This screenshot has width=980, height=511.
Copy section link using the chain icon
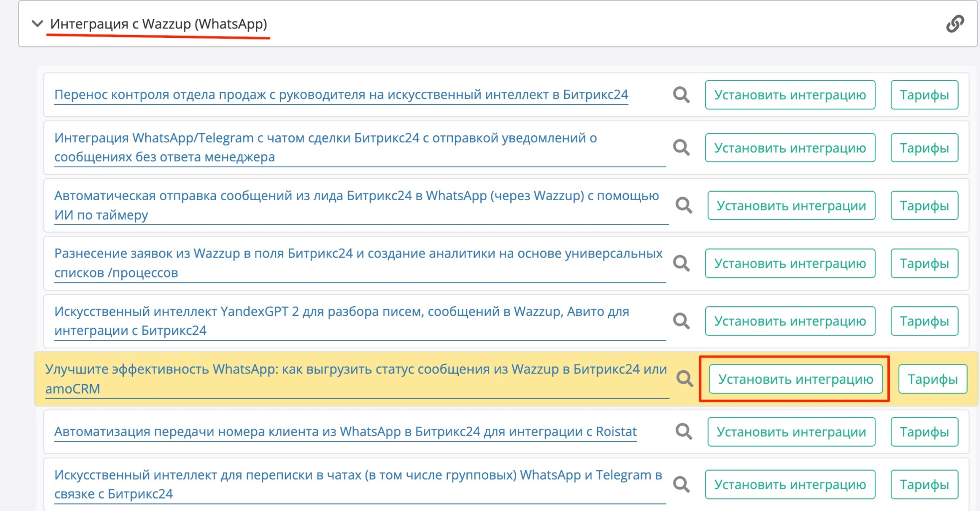click(x=955, y=23)
